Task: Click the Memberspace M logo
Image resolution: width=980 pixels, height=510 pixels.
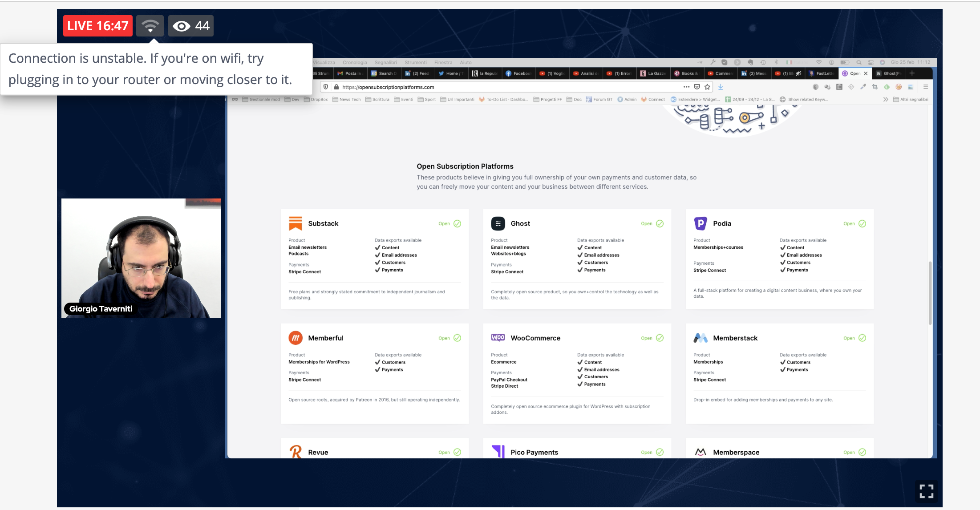Action: (x=701, y=452)
